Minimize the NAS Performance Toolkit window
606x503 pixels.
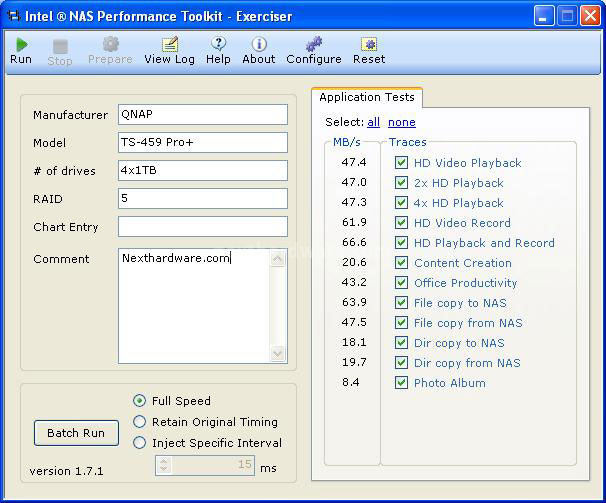click(x=543, y=16)
